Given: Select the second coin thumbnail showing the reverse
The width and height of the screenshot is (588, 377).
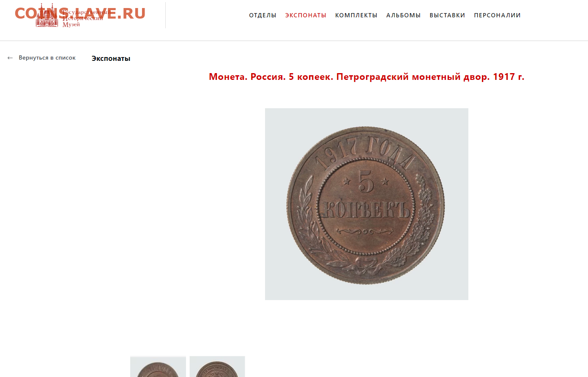Looking at the screenshot, I should (217, 366).
